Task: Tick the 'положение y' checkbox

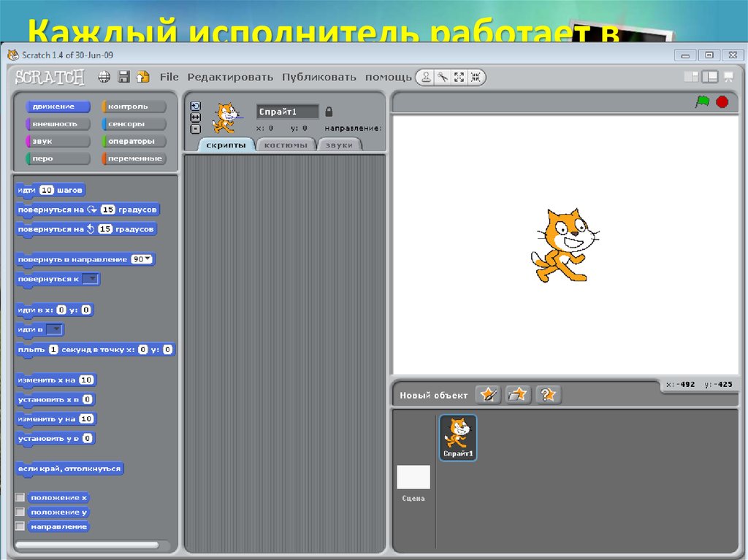Action: pyautogui.click(x=20, y=512)
